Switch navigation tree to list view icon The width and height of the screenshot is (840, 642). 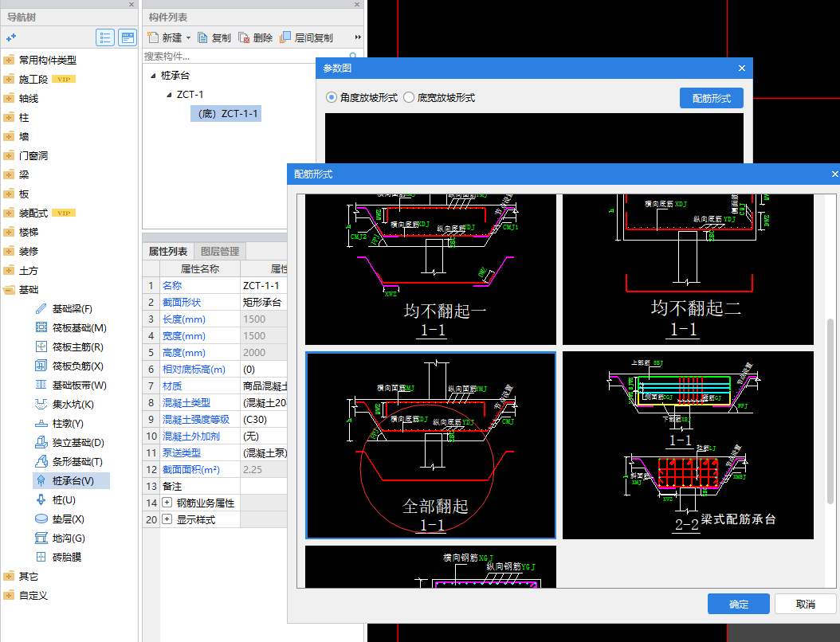tap(105, 37)
